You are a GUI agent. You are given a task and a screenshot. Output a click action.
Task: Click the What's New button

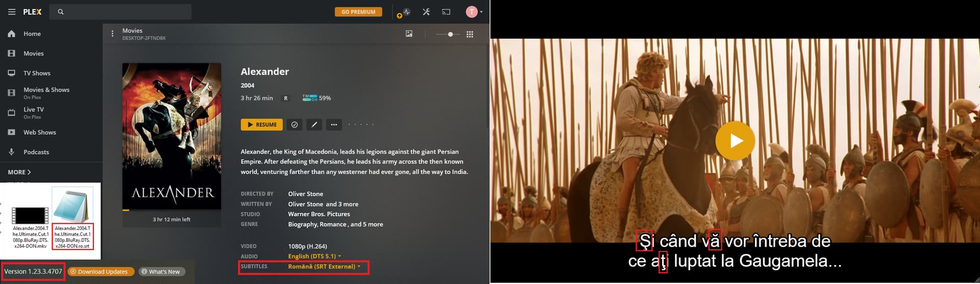click(x=162, y=272)
